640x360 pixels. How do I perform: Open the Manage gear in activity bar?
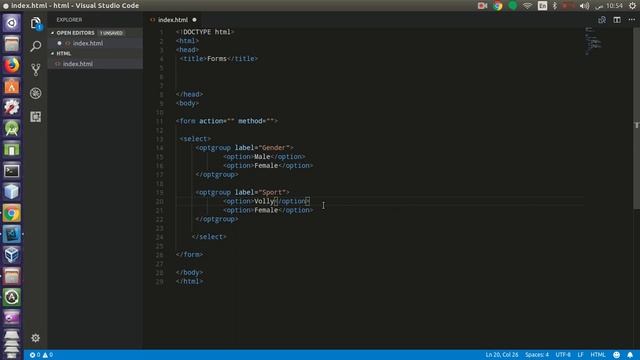coord(36,338)
